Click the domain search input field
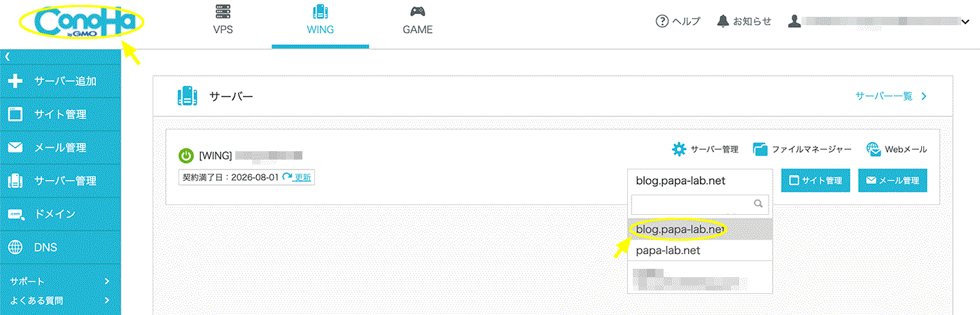The height and width of the screenshot is (315, 980). tap(692, 204)
